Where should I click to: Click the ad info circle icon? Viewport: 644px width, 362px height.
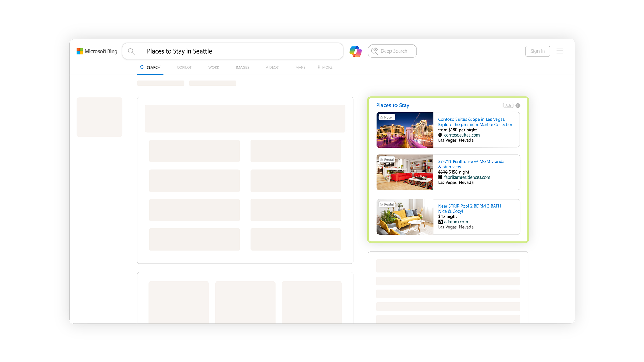(x=518, y=105)
